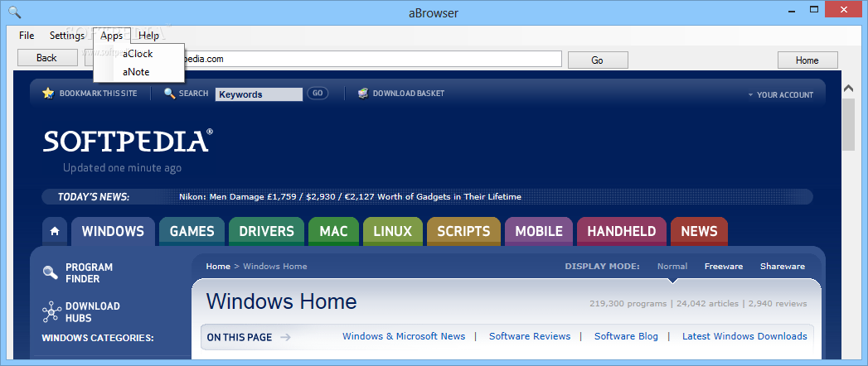Open the Nikon news headline

[351, 197]
